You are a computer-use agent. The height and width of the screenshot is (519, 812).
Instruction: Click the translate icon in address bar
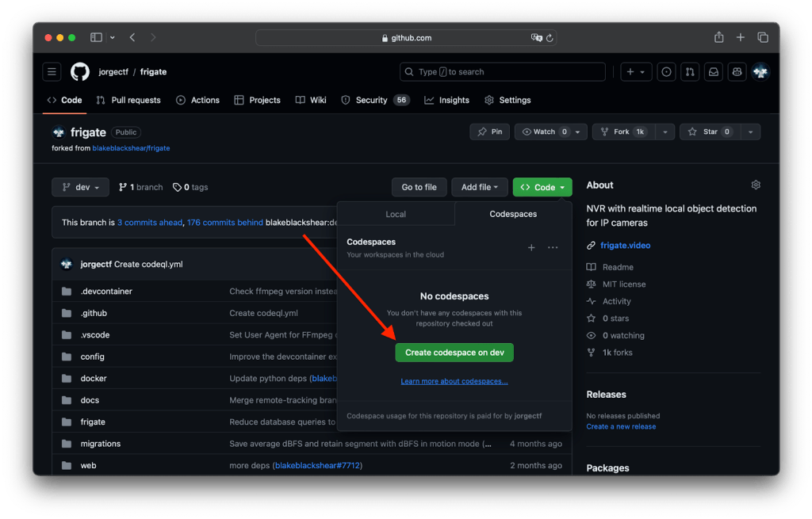pos(537,38)
